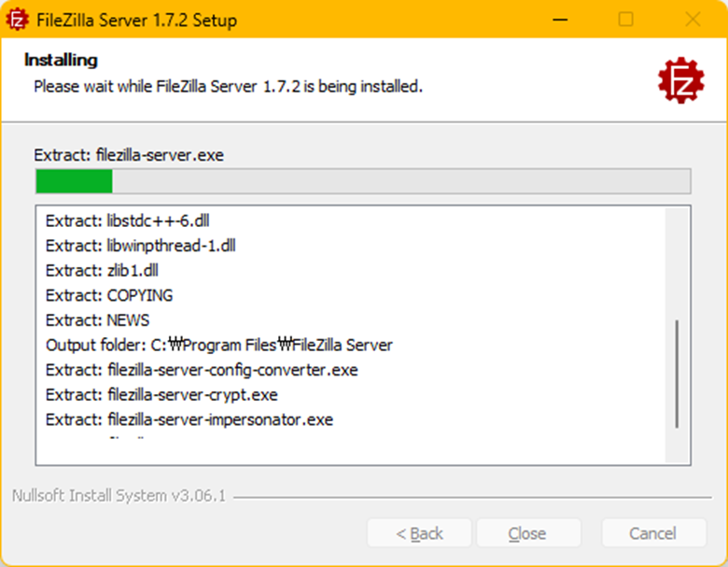Select the 'Extract: libwinpthread-1.dll' log line
The width and height of the screenshot is (728, 567).
(141, 246)
